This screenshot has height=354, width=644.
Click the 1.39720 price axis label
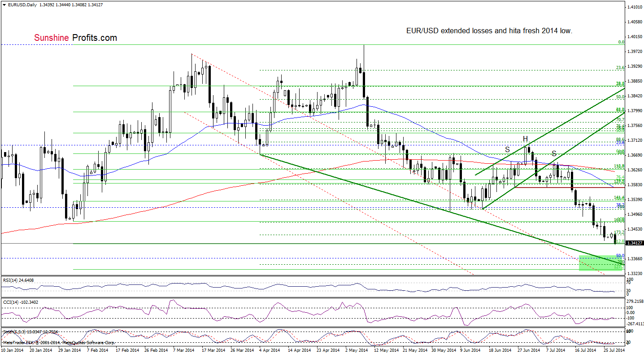pos(635,52)
